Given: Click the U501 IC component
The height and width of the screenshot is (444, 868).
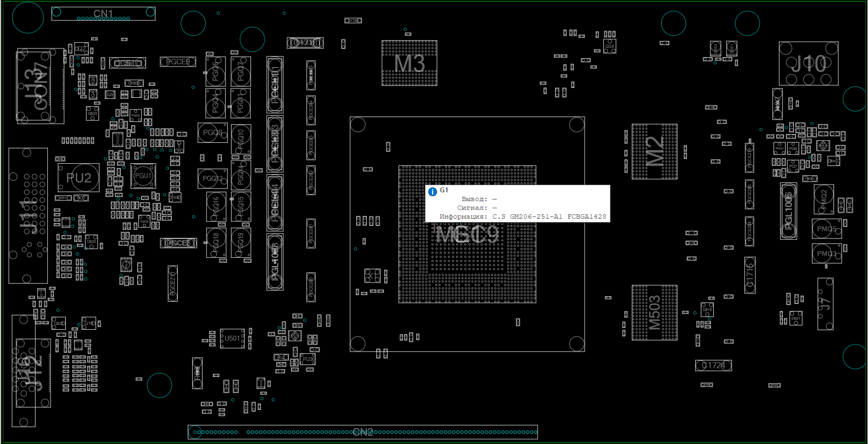Looking at the screenshot, I should 232,338.
